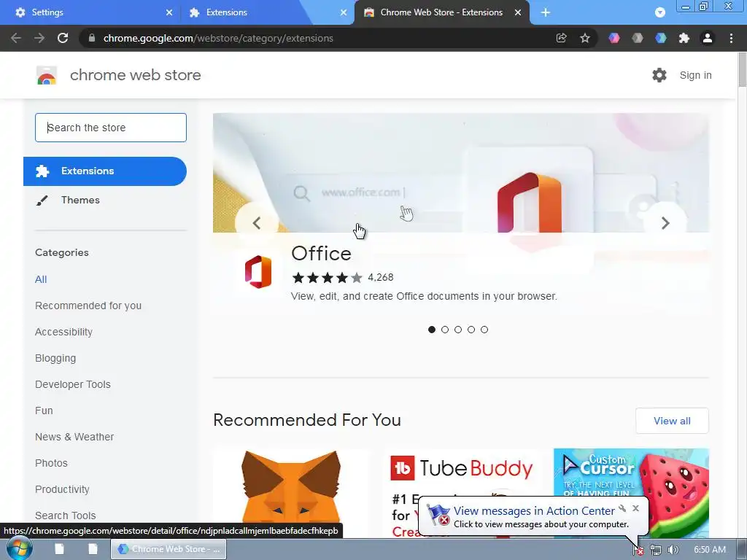The image size is (747, 560).
Task: Click the Chrome Web Store logo
Action: (47, 75)
